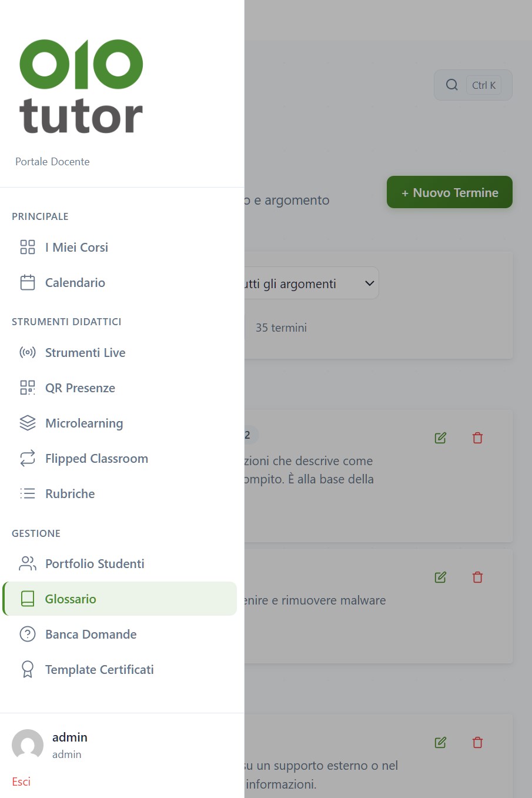Screen dimensions: 532x798
Task: Click the Esci logout link
Action: pyautogui.click(x=21, y=782)
